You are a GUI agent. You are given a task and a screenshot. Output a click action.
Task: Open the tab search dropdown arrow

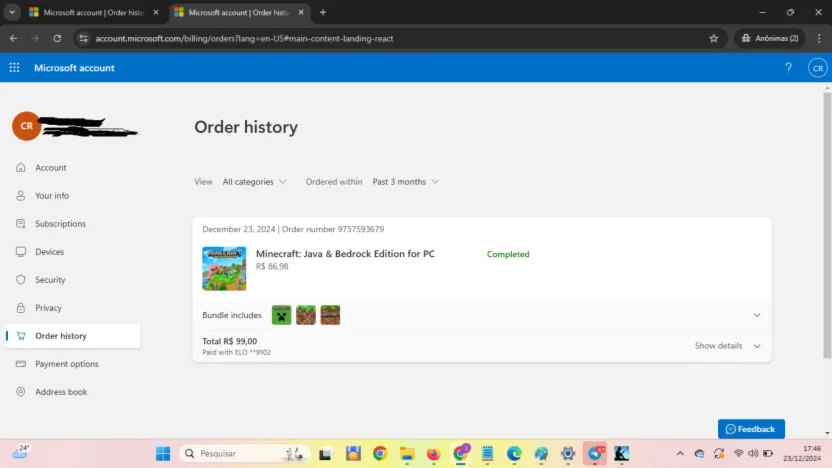(12, 12)
